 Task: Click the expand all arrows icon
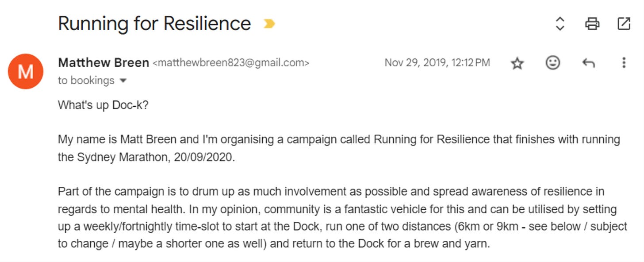(x=560, y=23)
